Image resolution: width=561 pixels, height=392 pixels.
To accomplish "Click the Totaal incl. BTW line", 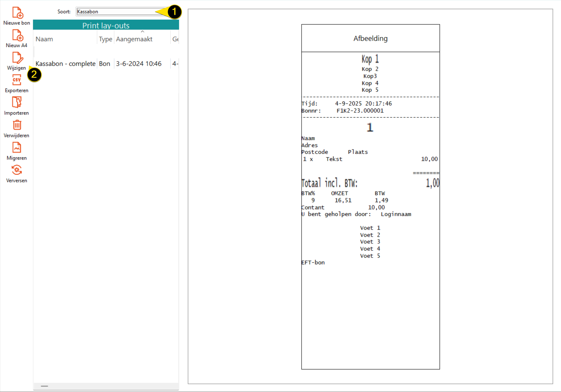I will pyautogui.click(x=329, y=183).
